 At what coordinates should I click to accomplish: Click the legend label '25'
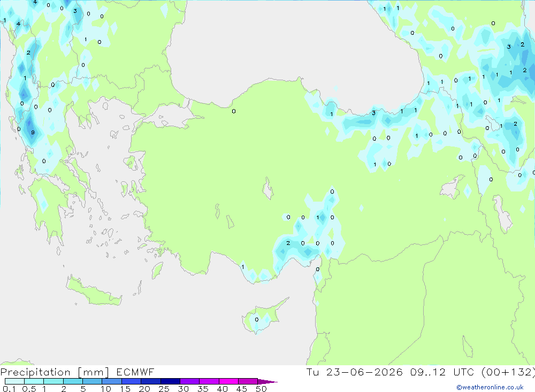pyautogui.click(x=164, y=389)
